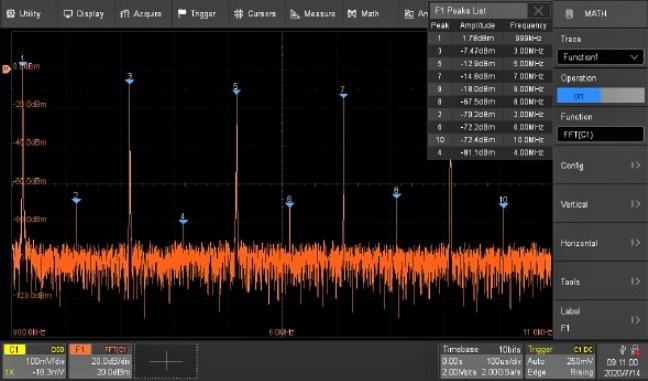
Task: Click the F1 Peaks List title
Action: tap(460, 11)
